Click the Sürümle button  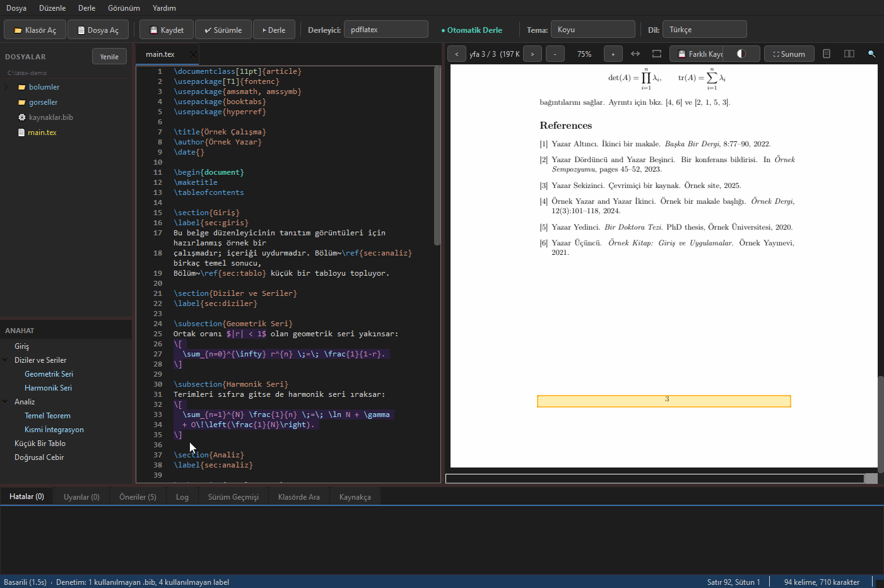(223, 30)
